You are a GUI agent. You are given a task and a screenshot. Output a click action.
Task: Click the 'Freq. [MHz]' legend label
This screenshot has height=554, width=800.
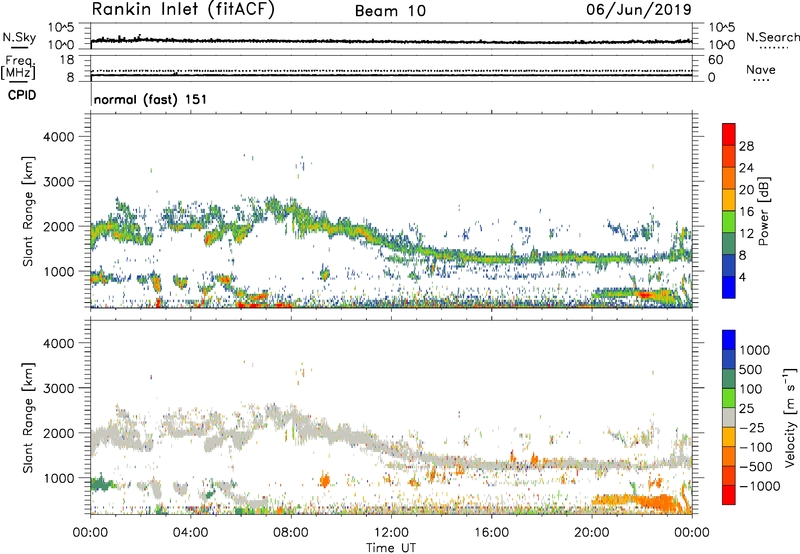click(18, 67)
